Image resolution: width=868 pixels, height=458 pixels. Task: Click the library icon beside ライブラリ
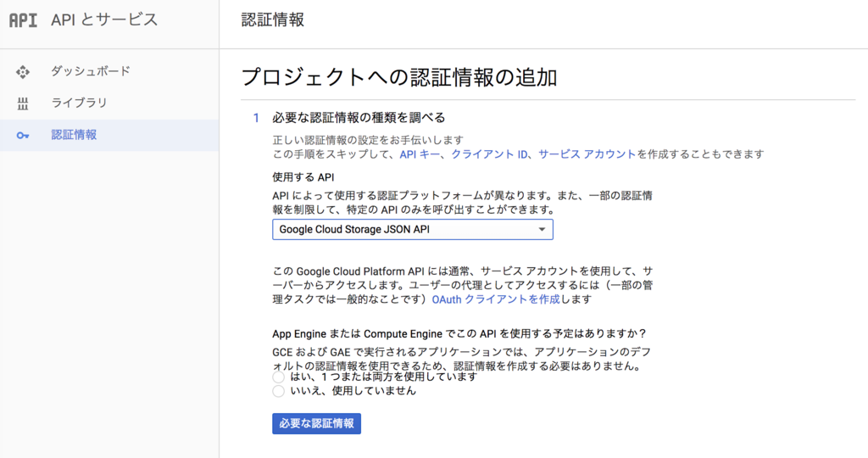[23, 103]
